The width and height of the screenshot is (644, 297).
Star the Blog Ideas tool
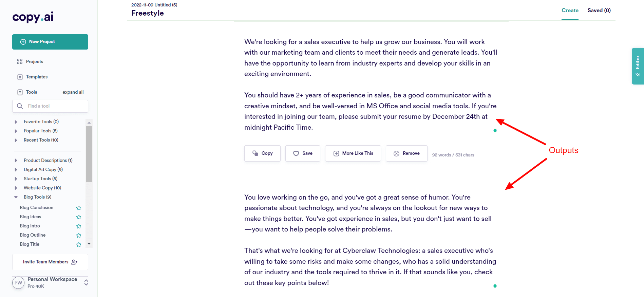pos(79,217)
